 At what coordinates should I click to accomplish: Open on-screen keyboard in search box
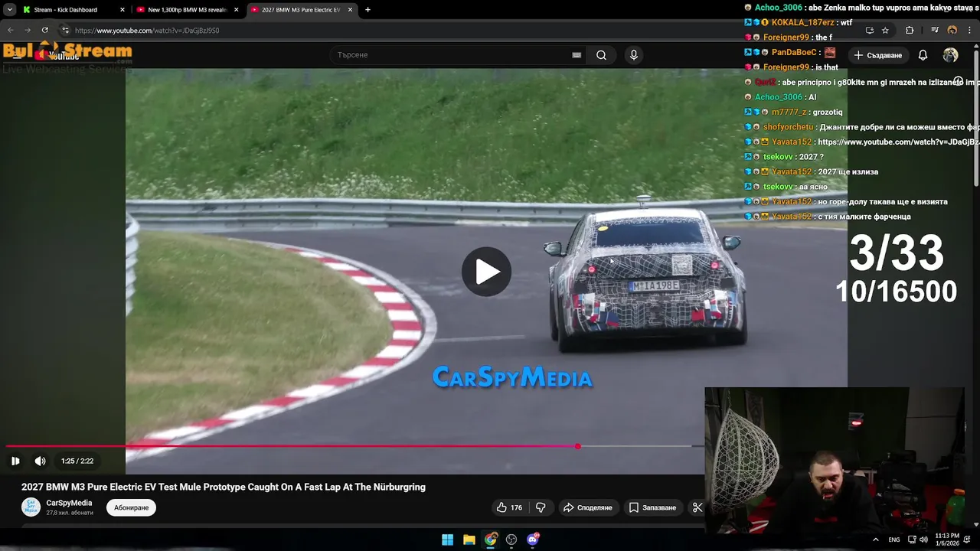click(x=577, y=55)
